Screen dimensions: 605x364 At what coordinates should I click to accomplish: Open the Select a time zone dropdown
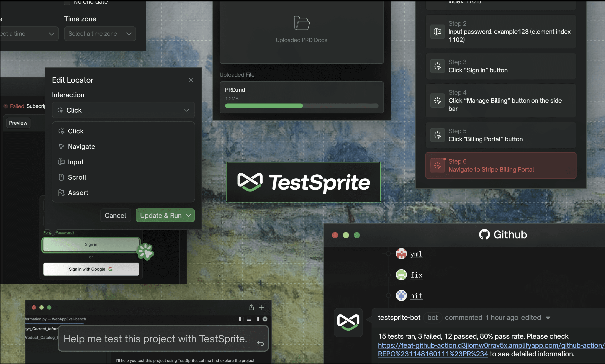pyautogui.click(x=100, y=34)
